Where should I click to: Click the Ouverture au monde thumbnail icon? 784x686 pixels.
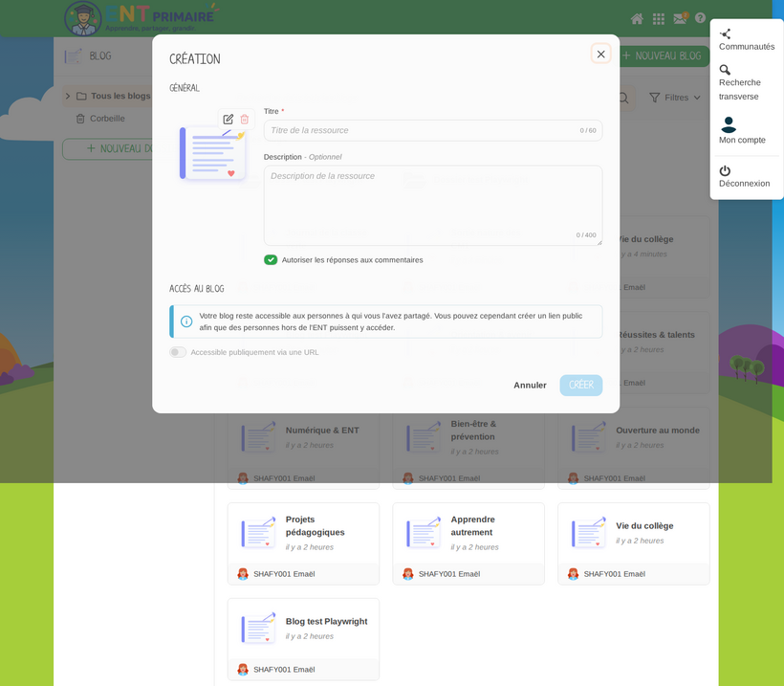(589, 437)
